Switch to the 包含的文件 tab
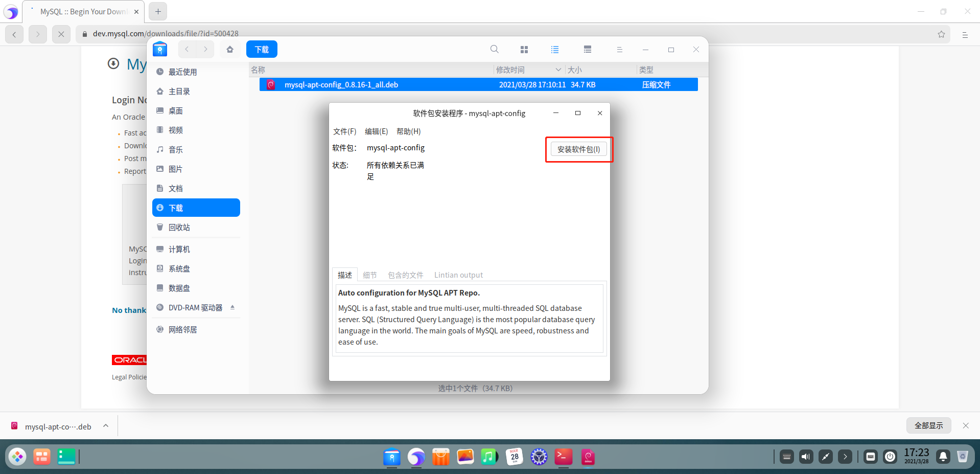 406,275
